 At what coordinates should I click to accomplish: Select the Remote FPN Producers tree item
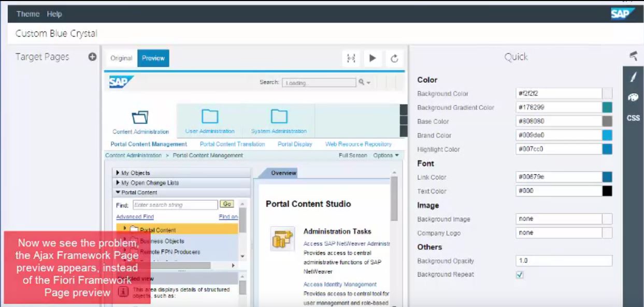[x=170, y=252]
